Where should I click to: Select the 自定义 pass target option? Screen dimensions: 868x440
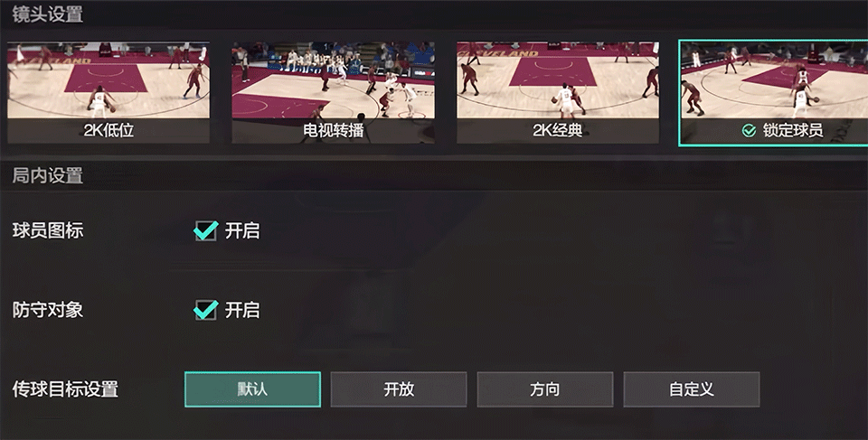pos(692,389)
